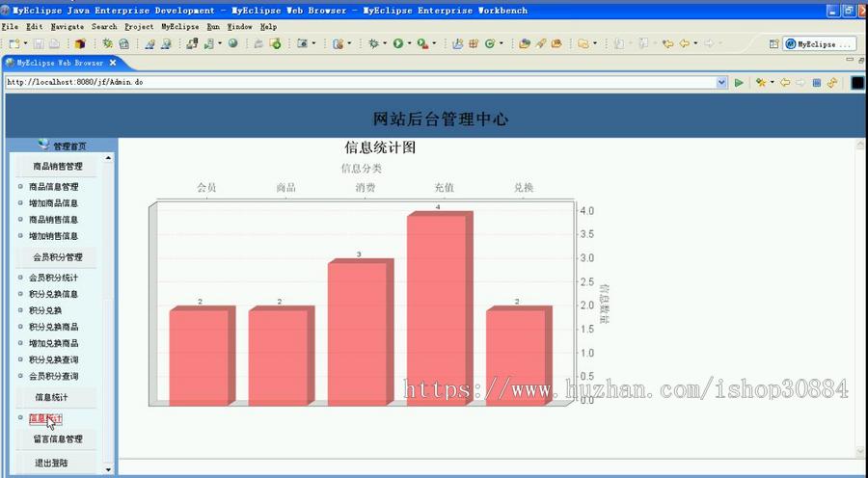Click the server icon left of the run-server dropdown
Screen dimensions: 868x478
(192, 43)
